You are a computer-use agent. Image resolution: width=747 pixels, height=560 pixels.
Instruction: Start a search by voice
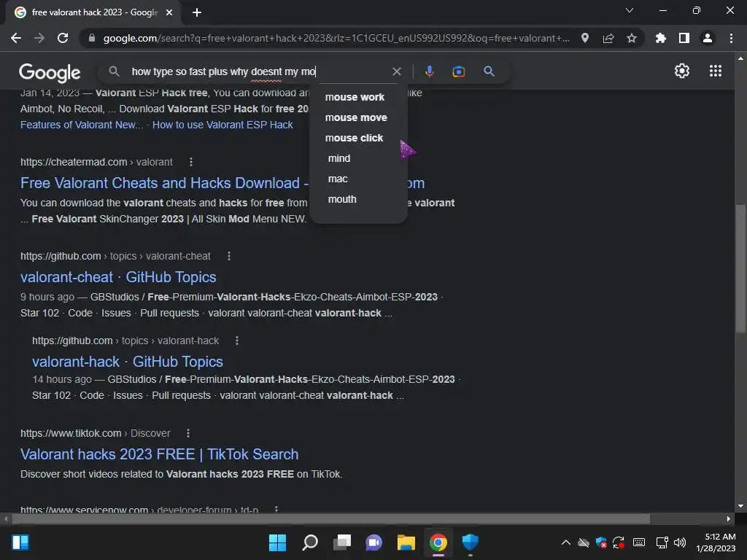pyautogui.click(x=429, y=71)
